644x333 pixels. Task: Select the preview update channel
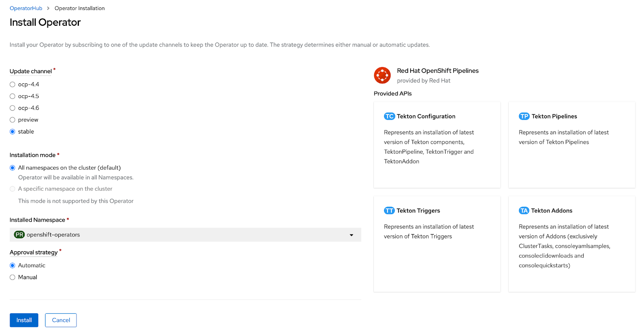click(12, 120)
